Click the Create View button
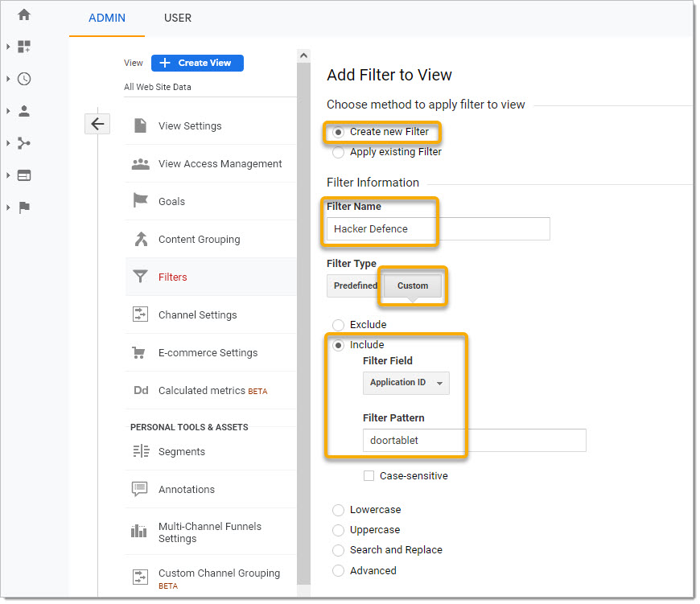Viewport: 700px width, 604px height. click(x=197, y=63)
